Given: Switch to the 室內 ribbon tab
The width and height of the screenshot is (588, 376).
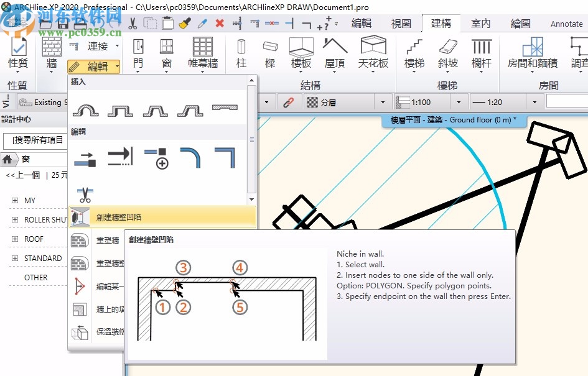Looking at the screenshot, I should point(480,24).
